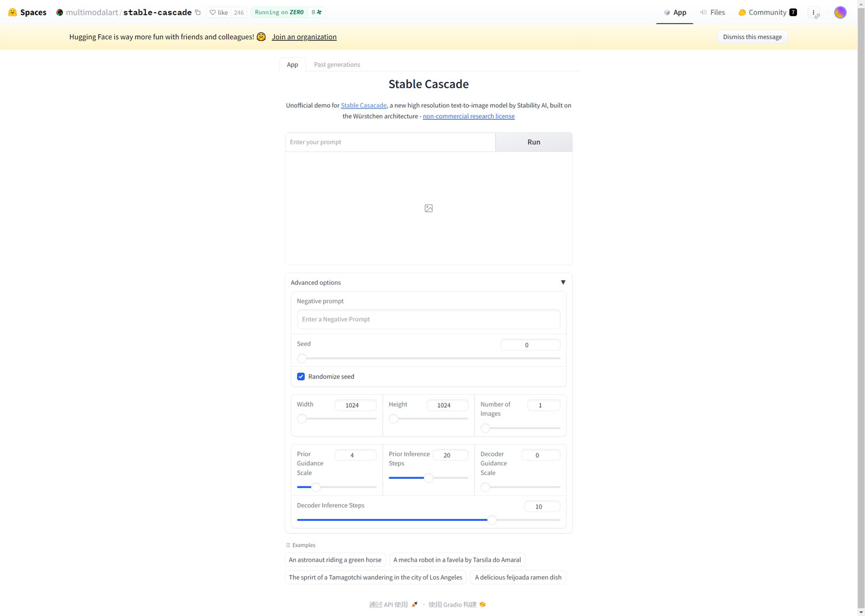The width and height of the screenshot is (865, 616).
Task: Click the API rocket icon in footer
Action: pos(415,604)
